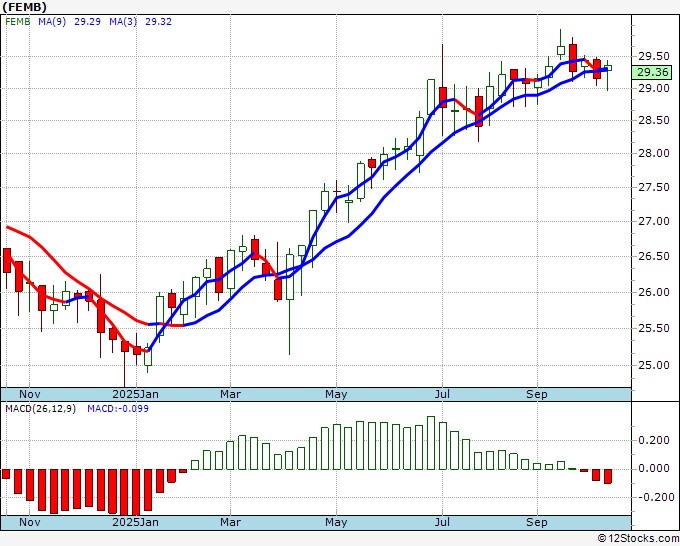680x546 pixels.
Task: Click the tallest green MACD histogram bar
Action: (x=431, y=443)
